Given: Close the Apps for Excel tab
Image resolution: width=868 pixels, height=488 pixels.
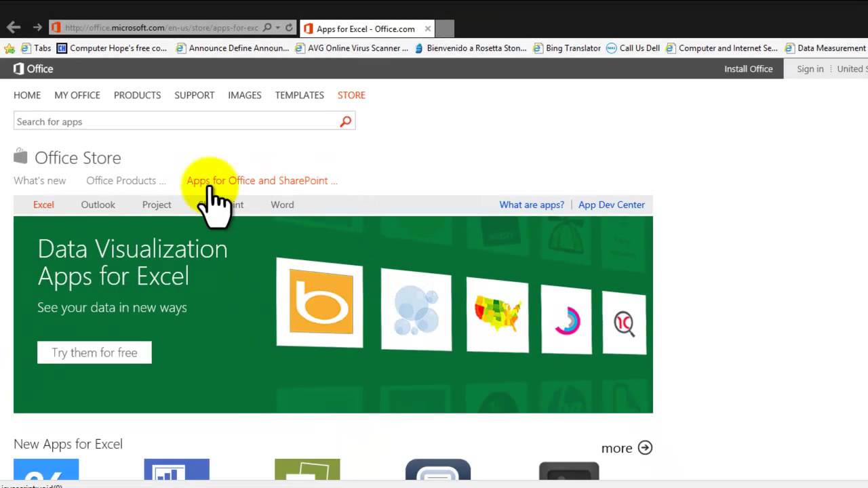Looking at the screenshot, I should point(428,28).
